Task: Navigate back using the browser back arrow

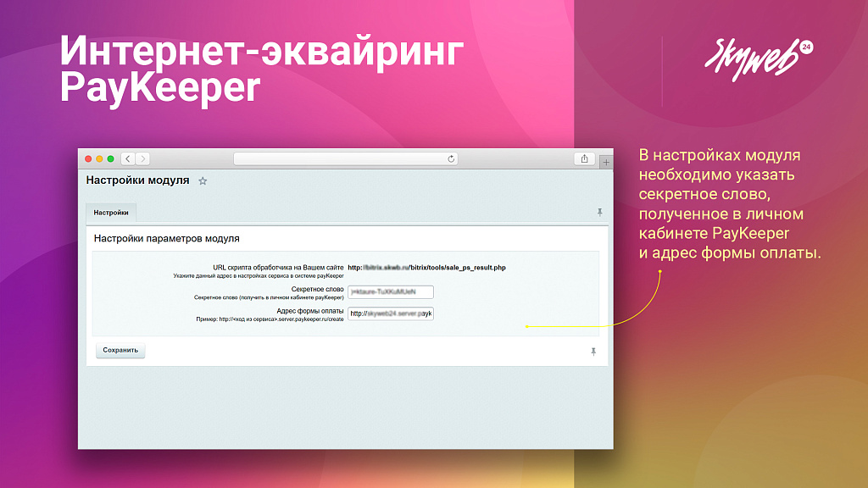Action: click(126, 158)
